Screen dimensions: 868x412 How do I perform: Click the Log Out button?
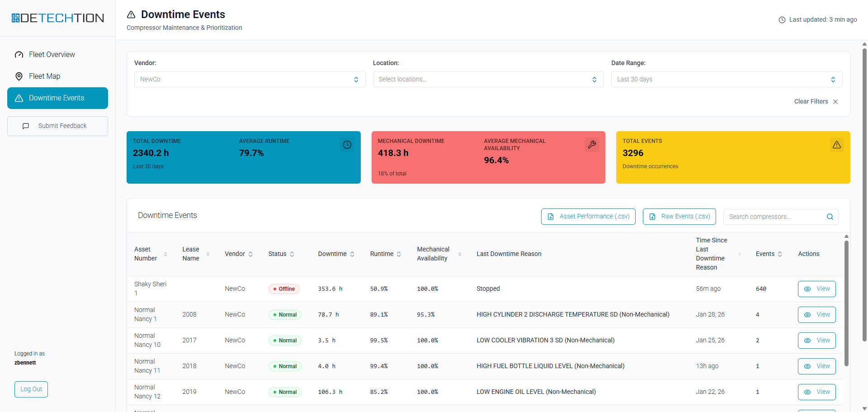31,389
